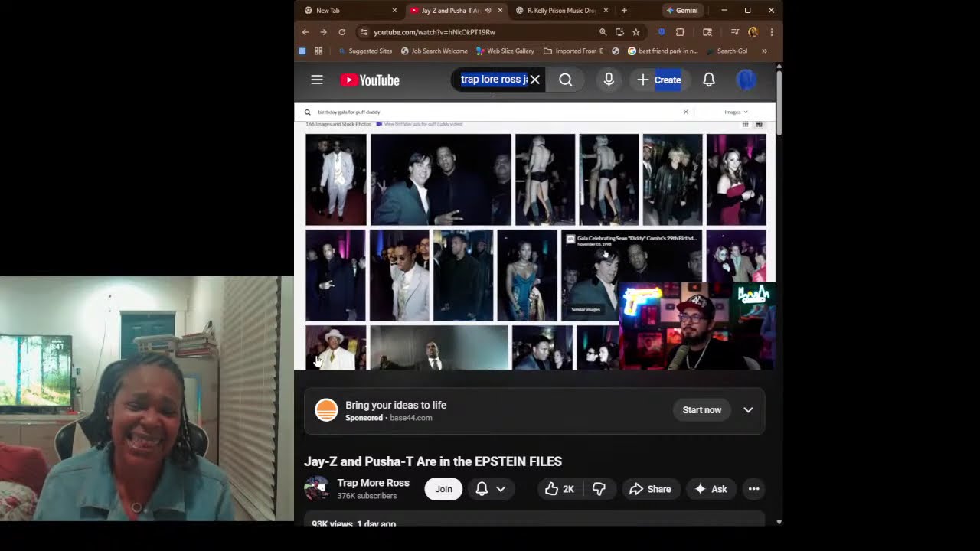The width and height of the screenshot is (980, 551).
Task: Open the Suggested Sites bookmark
Action: [x=365, y=51]
